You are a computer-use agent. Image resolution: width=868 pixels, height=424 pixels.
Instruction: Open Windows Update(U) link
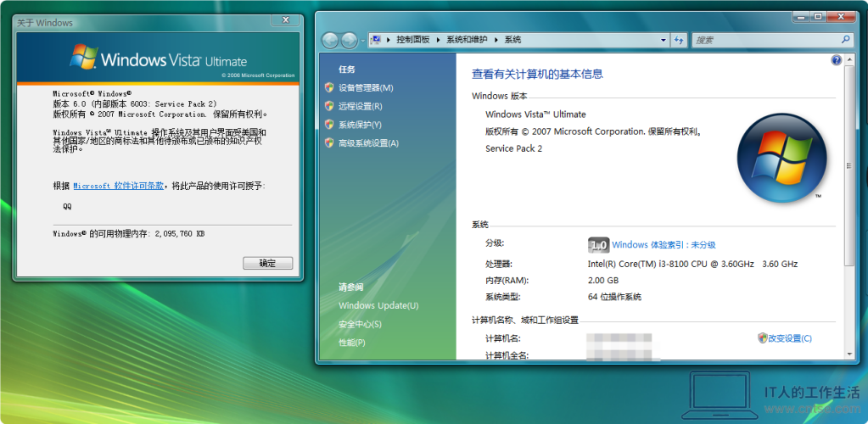point(378,305)
